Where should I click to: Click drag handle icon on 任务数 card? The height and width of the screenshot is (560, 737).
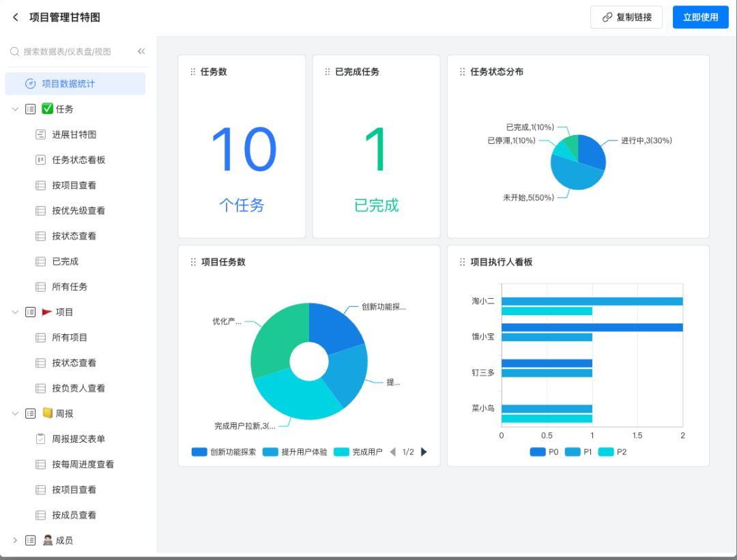click(193, 72)
